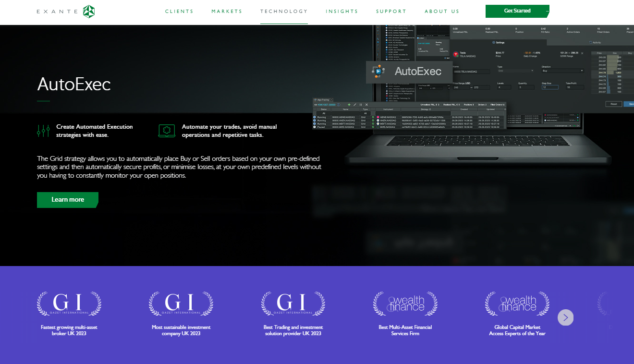634x364 pixels.
Task: Click the caption 'Best Trading and investment solution provider UK 2023'
Action: coord(293,330)
